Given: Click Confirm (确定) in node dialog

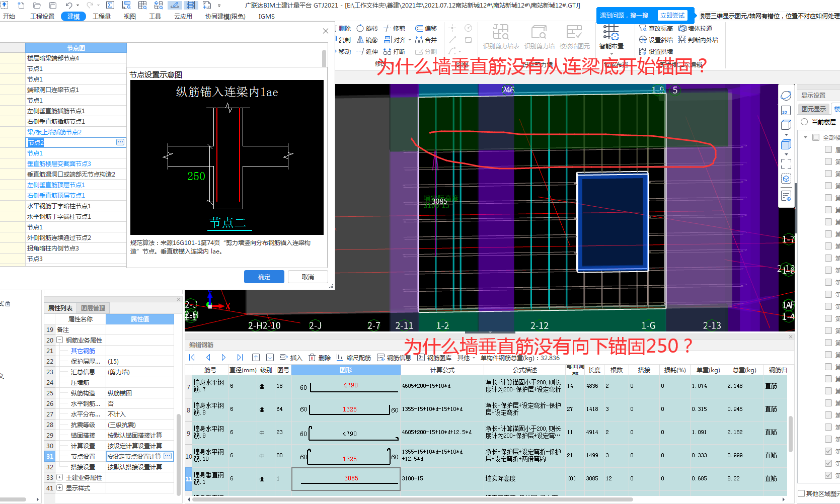Looking at the screenshot, I should 264,277.
